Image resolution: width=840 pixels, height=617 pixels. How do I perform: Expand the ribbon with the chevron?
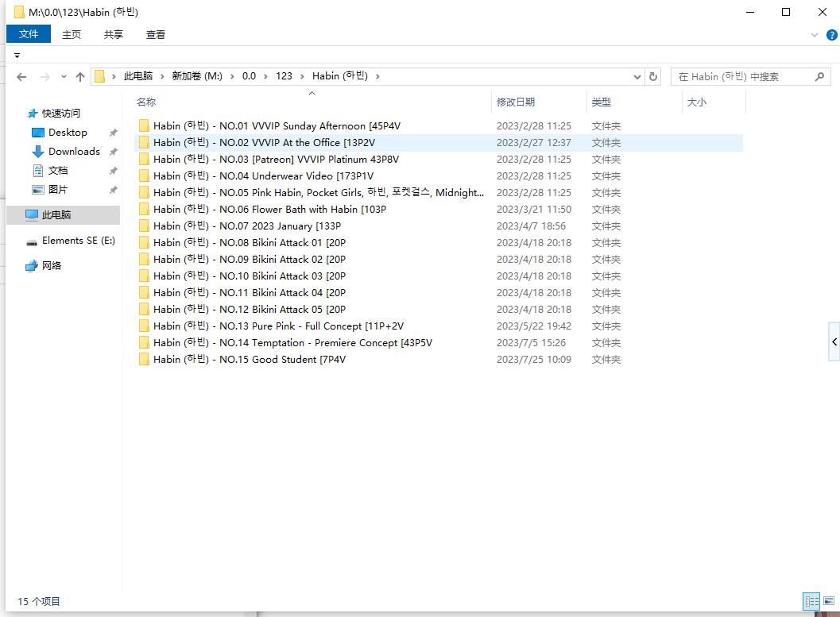(815, 35)
